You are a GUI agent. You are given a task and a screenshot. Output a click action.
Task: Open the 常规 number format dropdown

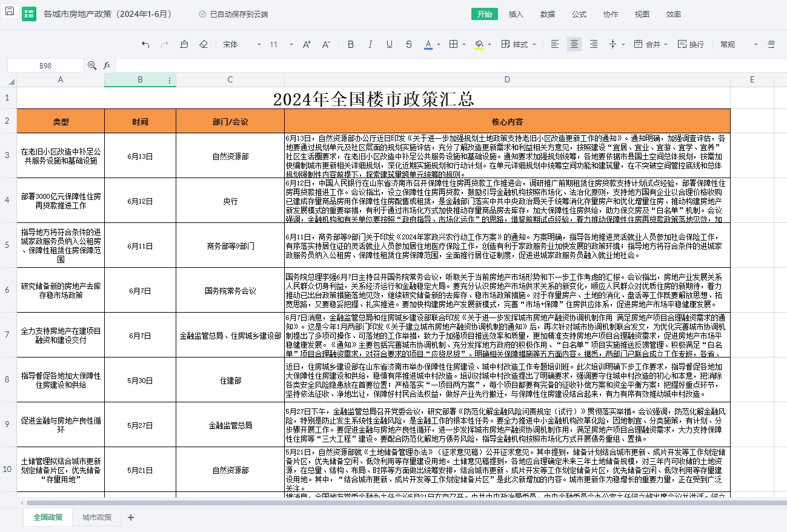(739, 44)
